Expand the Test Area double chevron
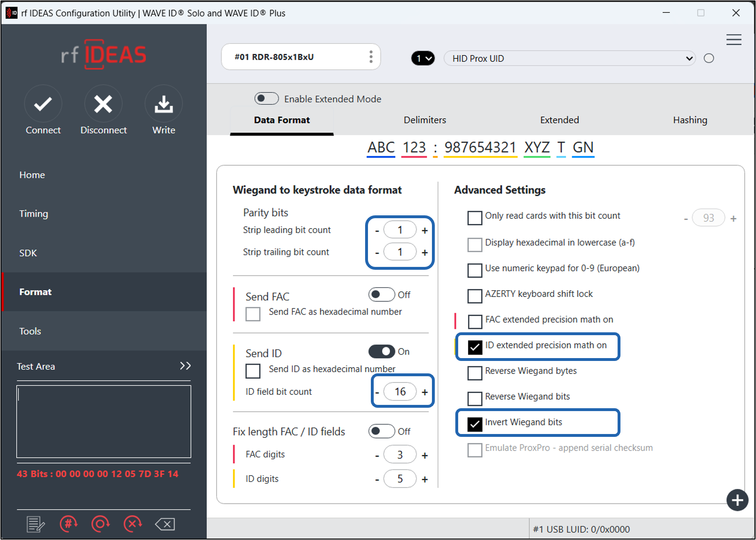756x540 pixels. tap(185, 366)
